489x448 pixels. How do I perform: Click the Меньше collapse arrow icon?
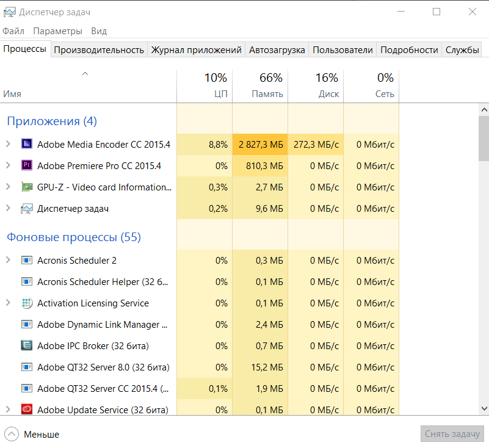12,434
